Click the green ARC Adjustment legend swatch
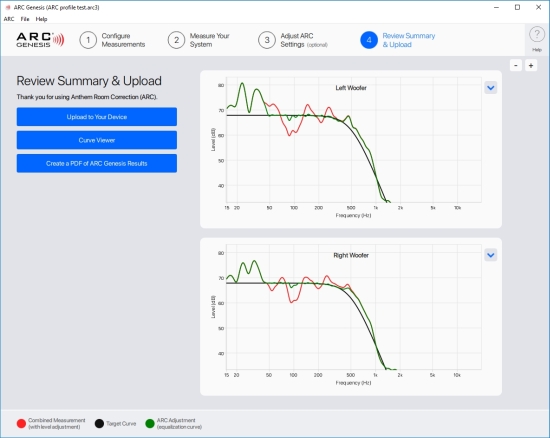This screenshot has width=550, height=438. tap(150, 423)
